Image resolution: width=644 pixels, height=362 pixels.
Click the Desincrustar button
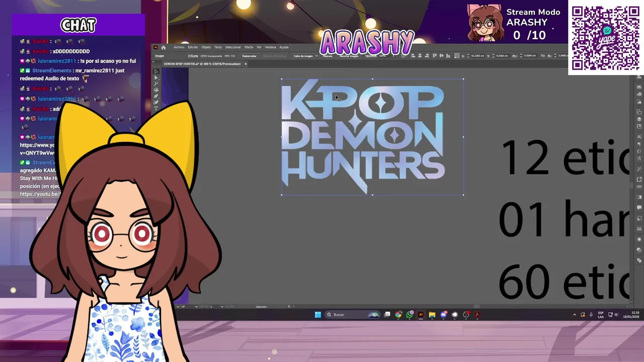click(250, 56)
